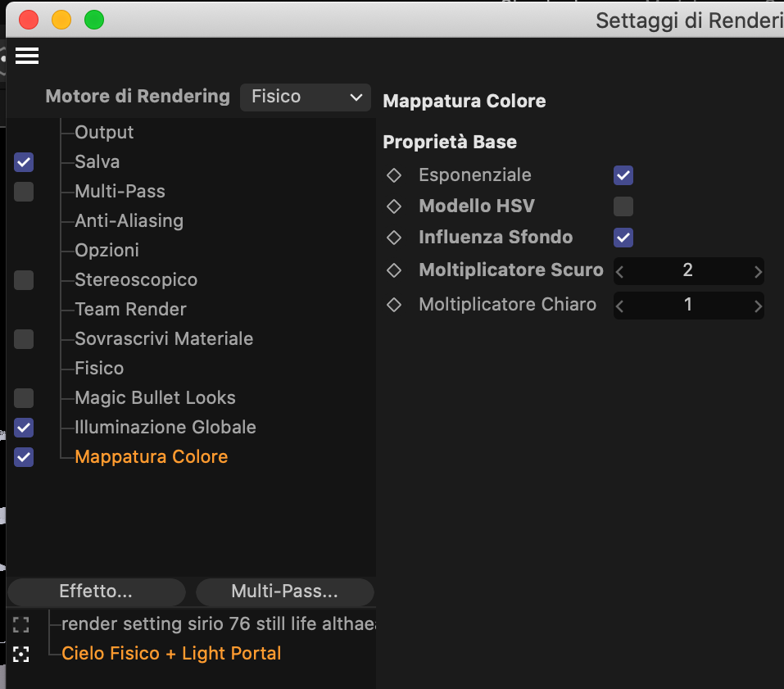Decrease Moltiplicatore Chiaro with left arrow

pos(620,306)
